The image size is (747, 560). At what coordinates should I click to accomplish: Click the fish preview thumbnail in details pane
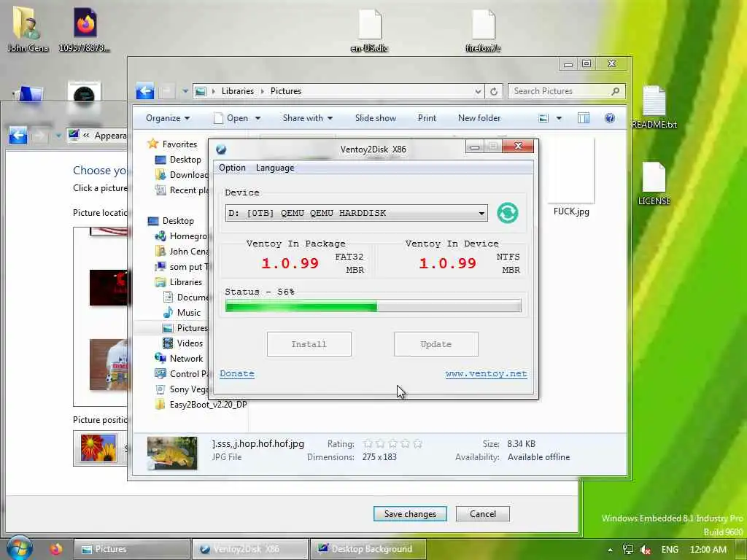click(x=172, y=452)
